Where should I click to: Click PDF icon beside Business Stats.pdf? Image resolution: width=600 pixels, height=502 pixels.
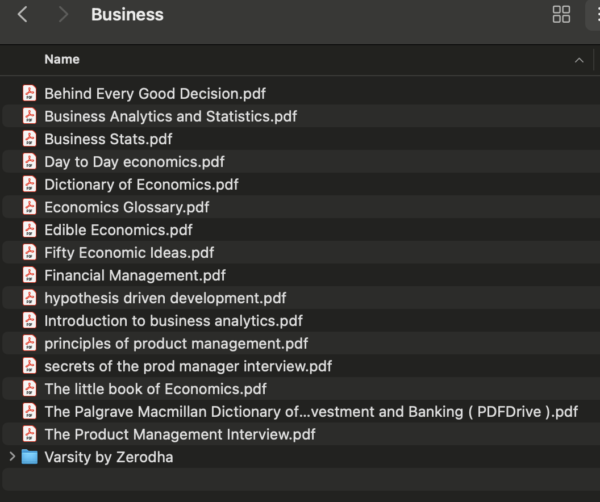point(29,139)
